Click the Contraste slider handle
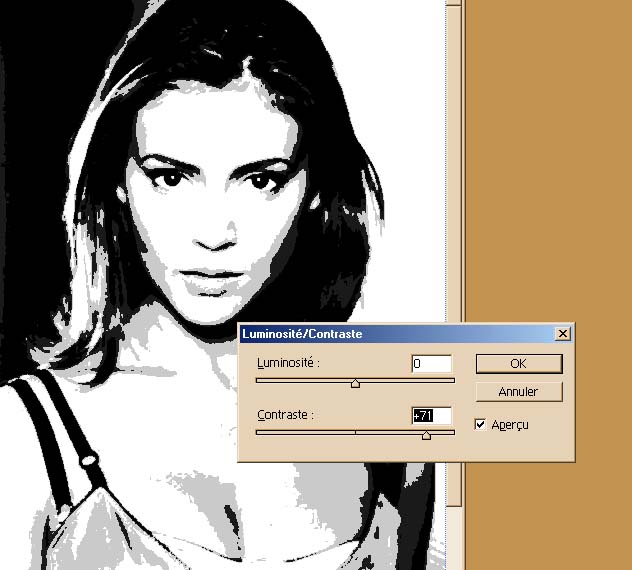This screenshot has height=570, width=632. tap(427, 435)
